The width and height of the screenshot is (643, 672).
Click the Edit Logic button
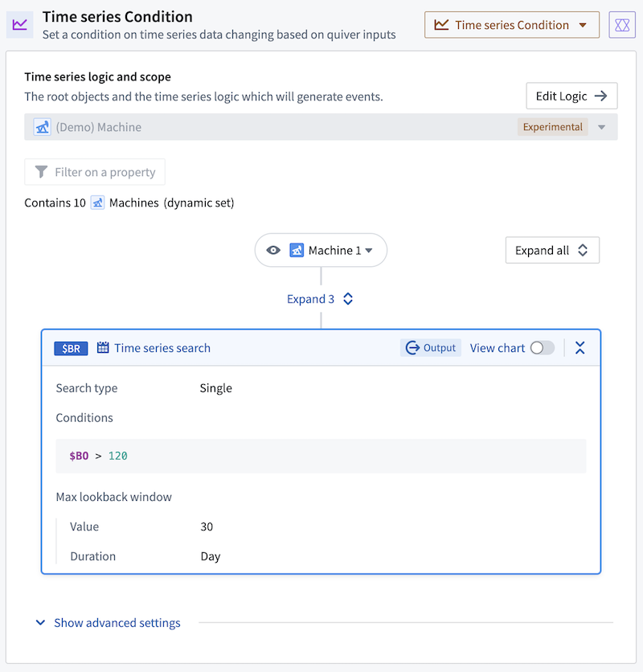click(x=571, y=96)
